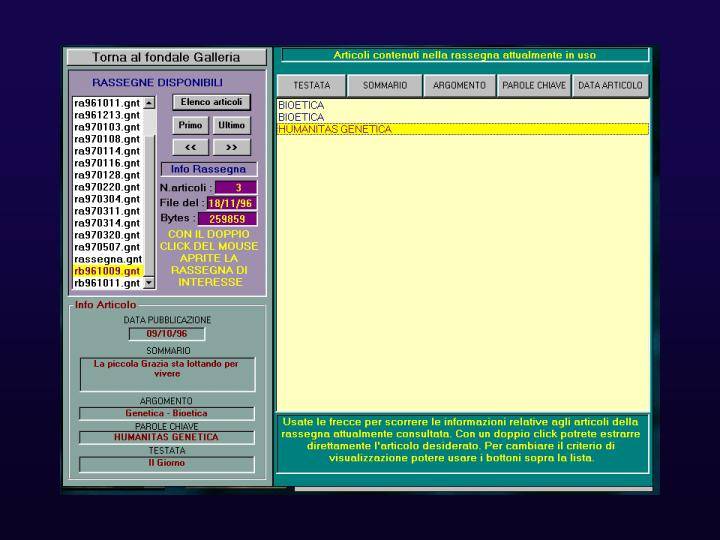Click the Testata field showing Il Giorno
The height and width of the screenshot is (540, 720).
point(167,463)
